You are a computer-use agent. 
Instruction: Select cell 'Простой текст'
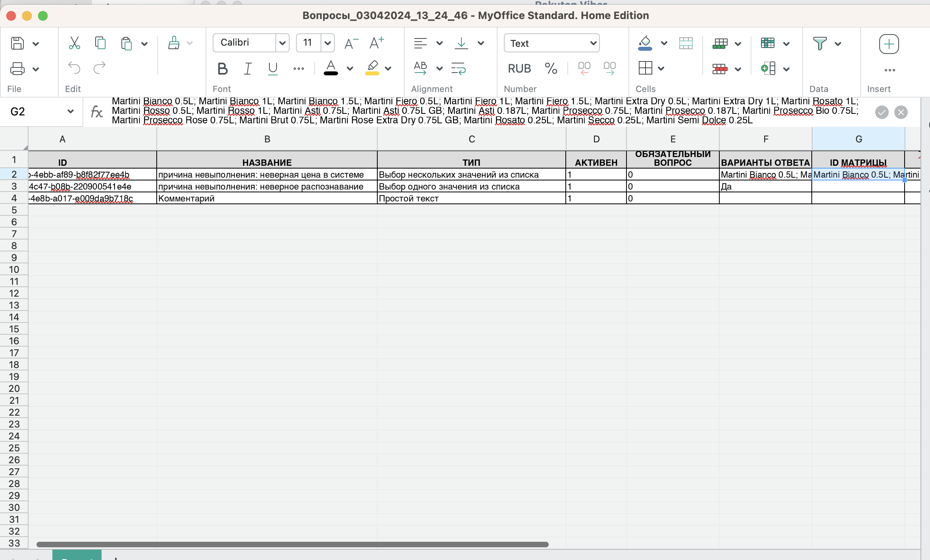pos(471,198)
